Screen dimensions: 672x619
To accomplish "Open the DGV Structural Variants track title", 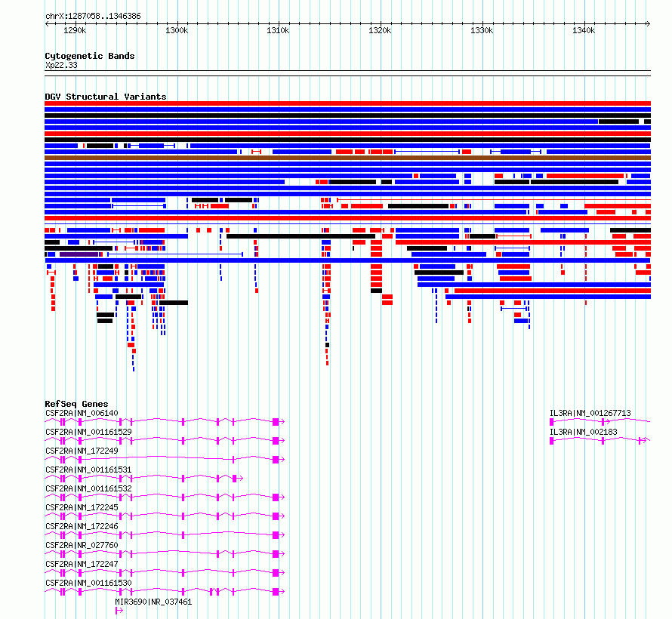I will click(x=106, y=97).
